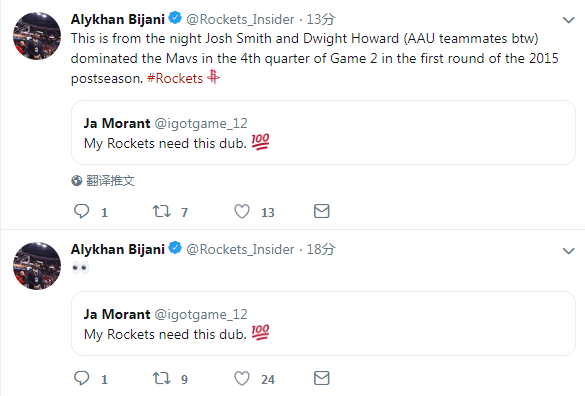Reply to the eyes emoji tweet
This screenshot has height=396, width=585.
[x=82, y=378]
